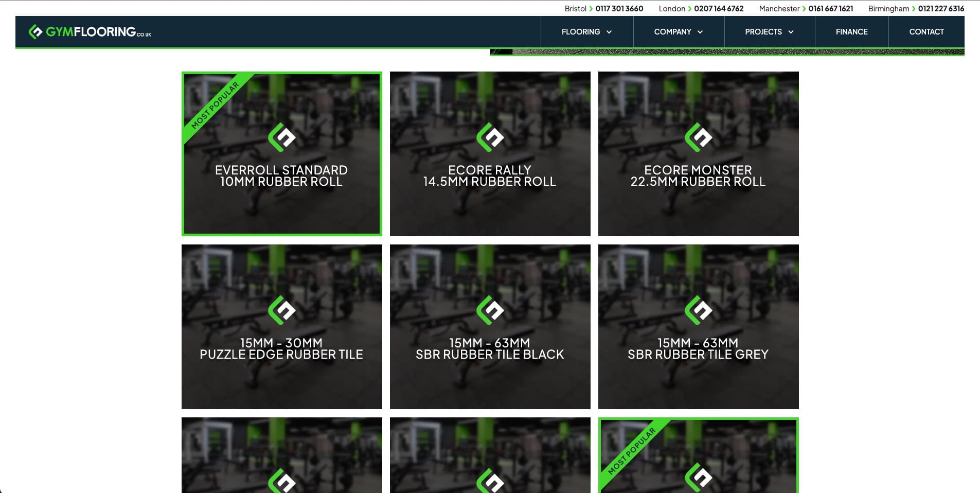Call the Manchester number 0161 667 1621
Viewport: 980px width, 493px height.
[831, 9]
